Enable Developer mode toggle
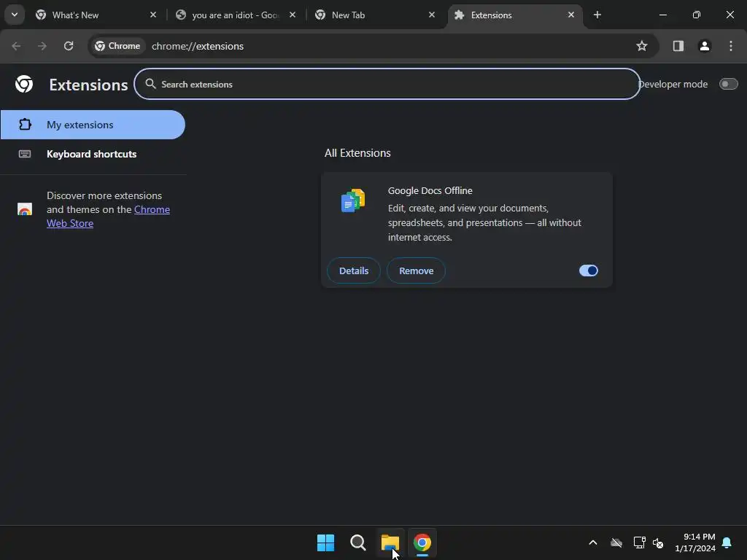The width and height of the screenshot is (747, 560). [x=729, y=85]
